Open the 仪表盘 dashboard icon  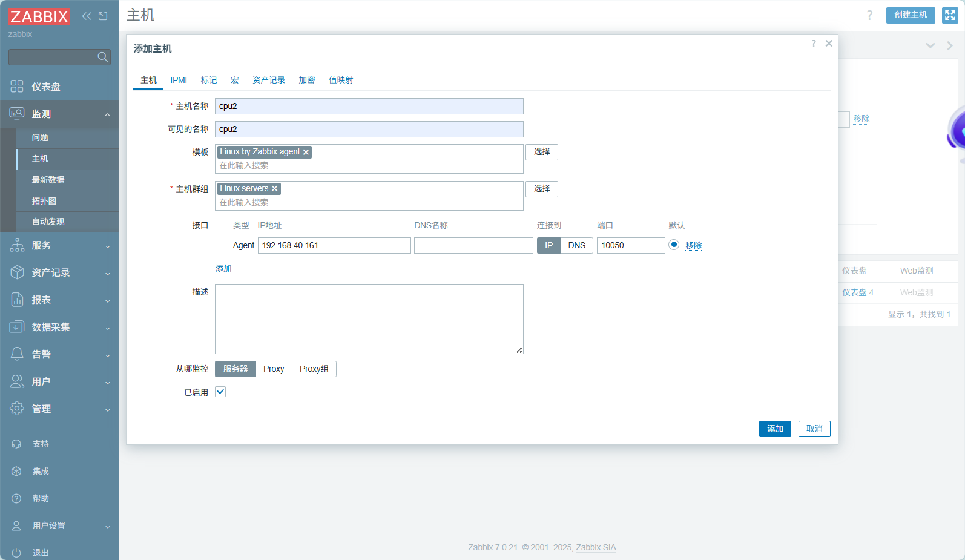tap(17, 87)
